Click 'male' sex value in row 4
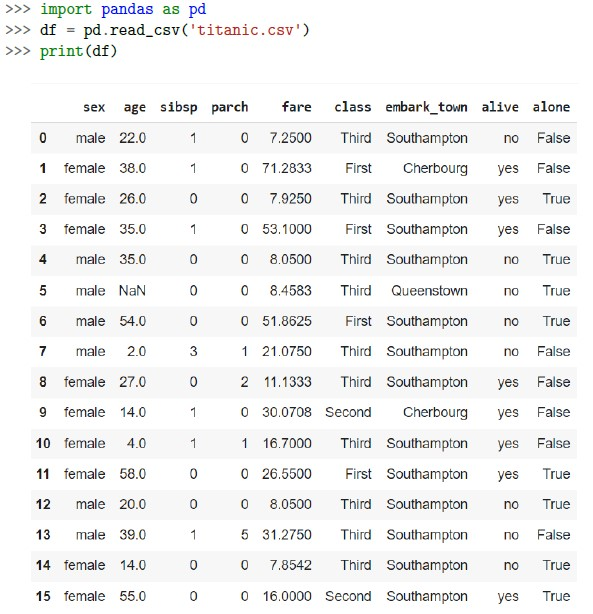The width and height of the screenshot is (593, 614). [x=90, y=260]
